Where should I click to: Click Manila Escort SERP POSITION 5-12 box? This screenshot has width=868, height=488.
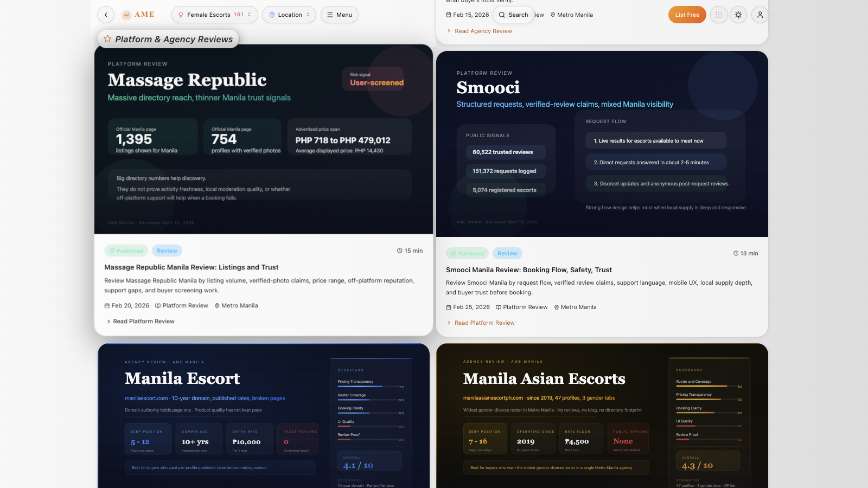click(148, 439)
